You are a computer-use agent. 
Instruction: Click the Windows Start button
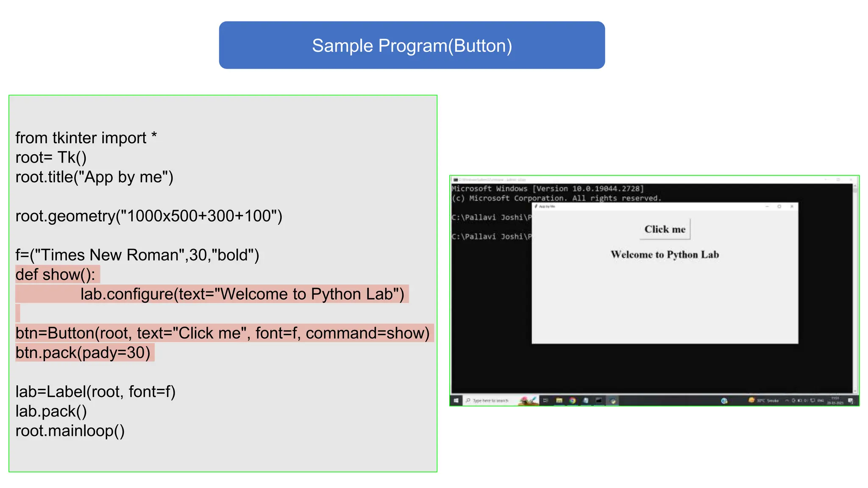(x=456, y=400)
